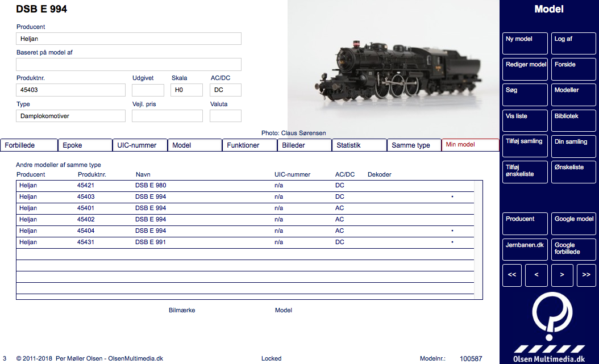The image size is (599, 364).
Task: Create a new model with Ny model
Action: (x=525, y=44)
